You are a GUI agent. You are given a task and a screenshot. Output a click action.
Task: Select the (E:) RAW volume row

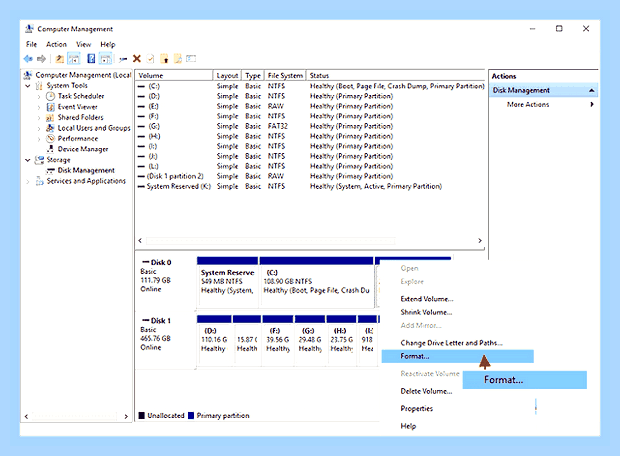pyautogui.click(x=311, y=106)
